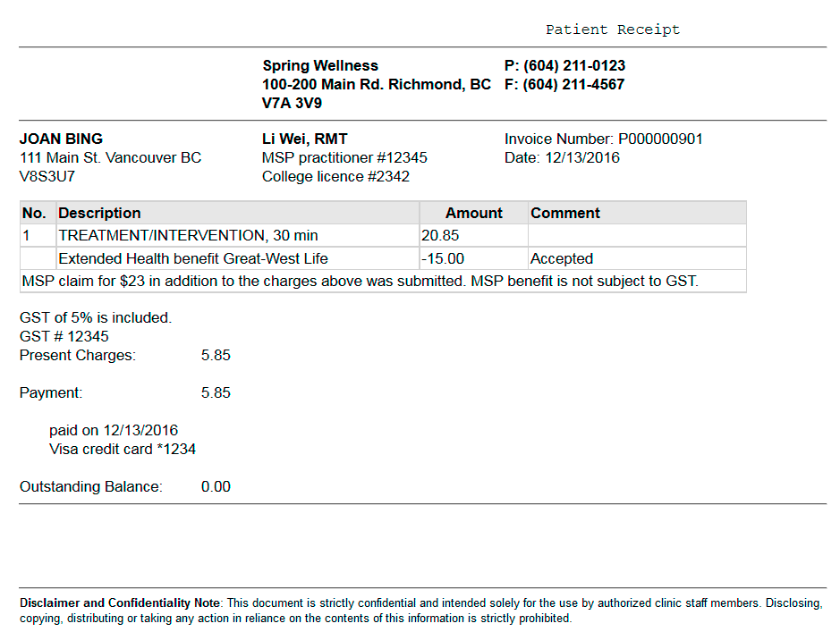The width and height of the screenshot is (840, 632).
Task: Click the Accepted comment cell
Action: [x=637, y=258]
